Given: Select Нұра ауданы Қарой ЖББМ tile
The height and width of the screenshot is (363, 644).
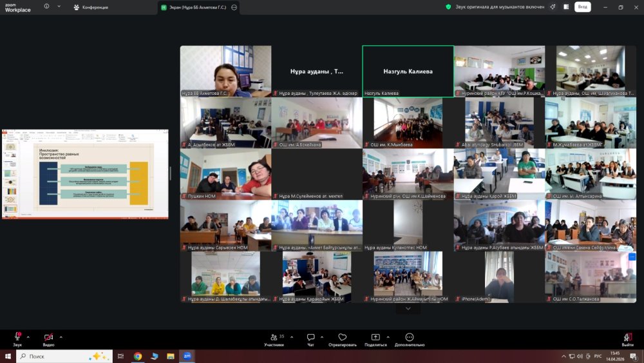Looking at the screenshot, I should pos(500,174).
